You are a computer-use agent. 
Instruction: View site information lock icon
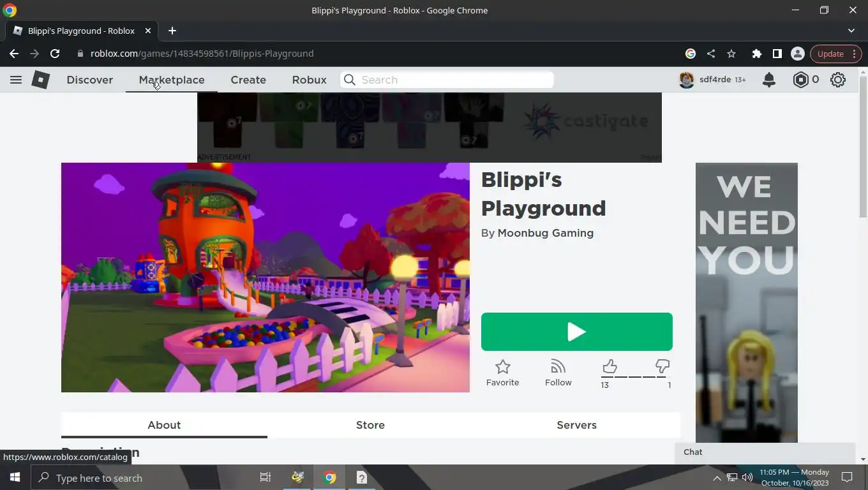[x=80, y=54]
